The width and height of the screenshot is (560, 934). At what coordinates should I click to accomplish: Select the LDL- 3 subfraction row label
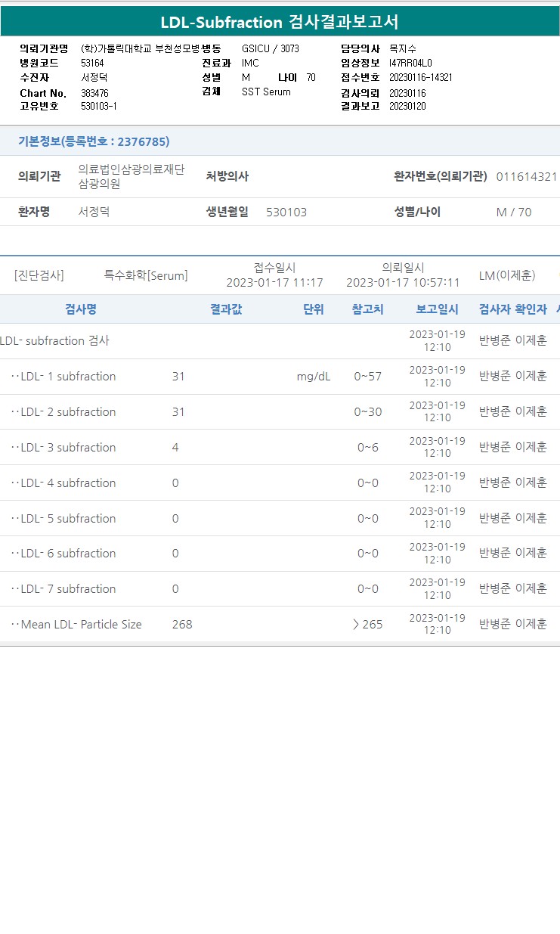[63, 448]
